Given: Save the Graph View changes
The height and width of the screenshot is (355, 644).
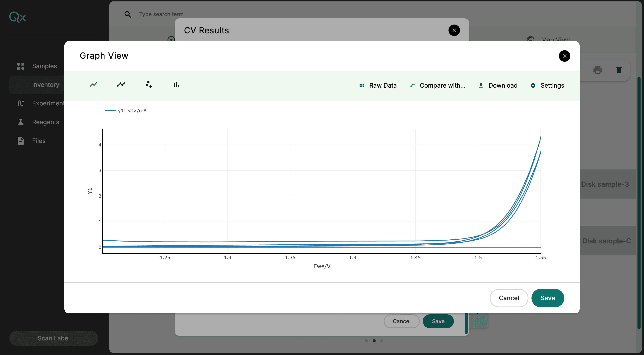Looking at the screenshot, I should tap(548, 298).
